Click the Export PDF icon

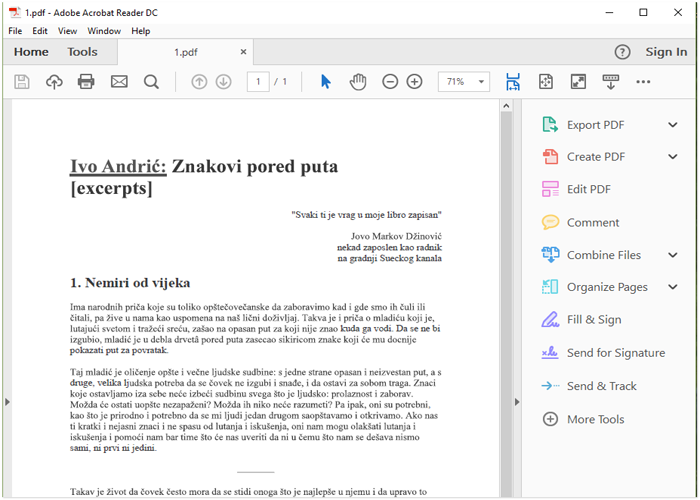pos(550,125)
